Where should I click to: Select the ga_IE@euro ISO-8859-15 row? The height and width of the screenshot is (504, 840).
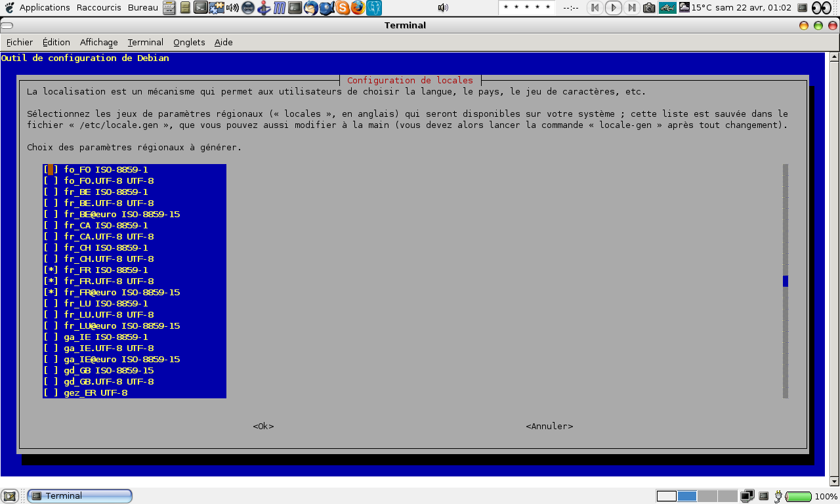point(135,360)
